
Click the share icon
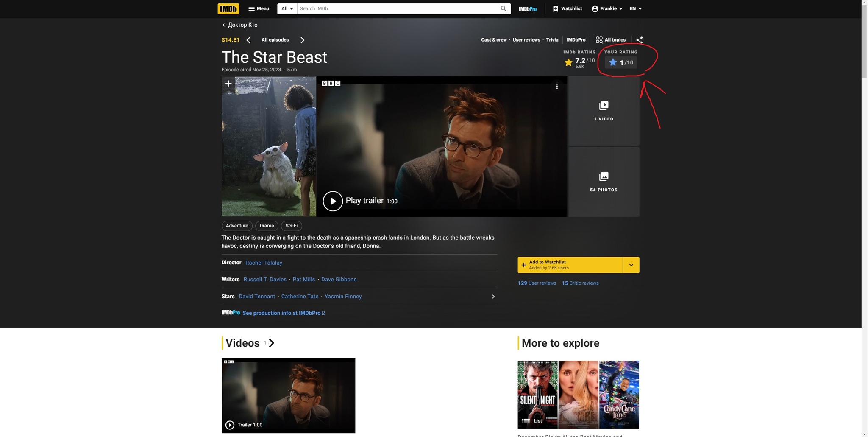[x=639, y=40]
